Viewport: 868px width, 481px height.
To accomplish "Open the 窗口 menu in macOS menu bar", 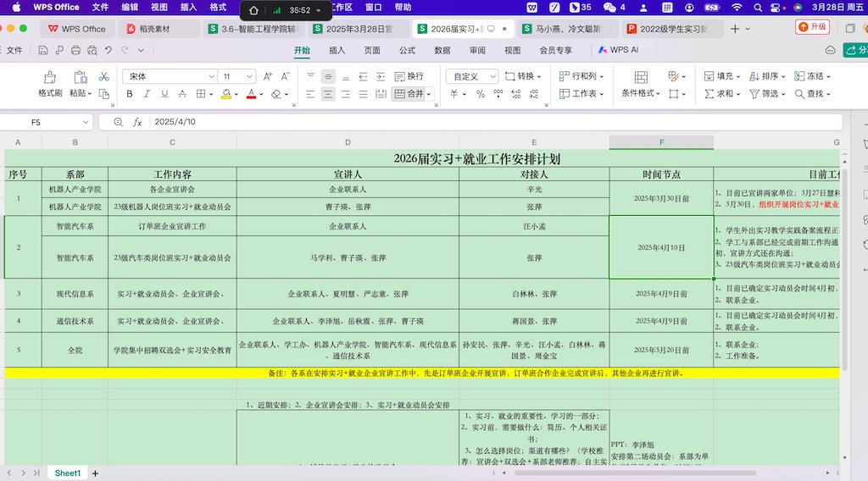I will pyautogui.click(x=374, y=7).
